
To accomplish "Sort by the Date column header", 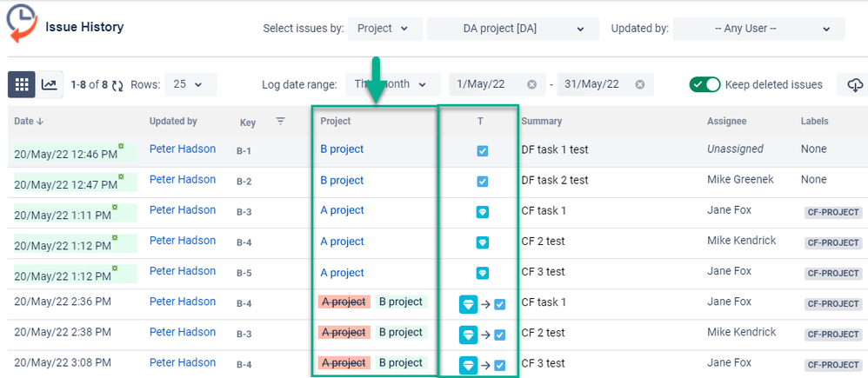I will [28, 121].
